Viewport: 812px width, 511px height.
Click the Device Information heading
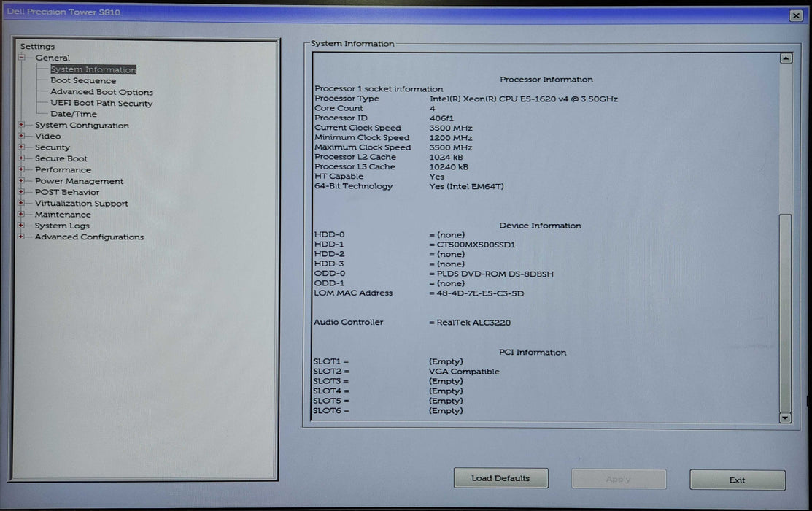point(540,226)
